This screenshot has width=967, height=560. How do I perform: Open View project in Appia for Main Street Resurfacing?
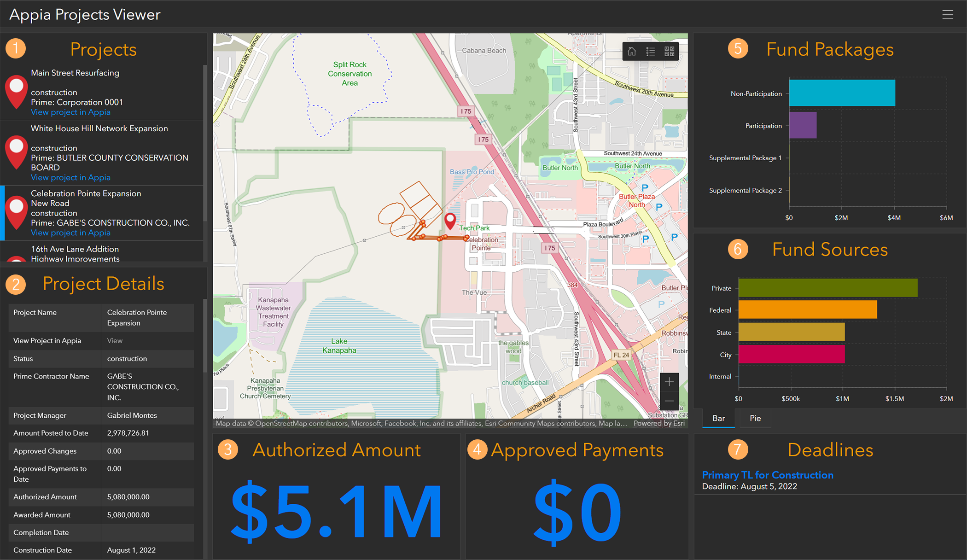tap(70, 112)
